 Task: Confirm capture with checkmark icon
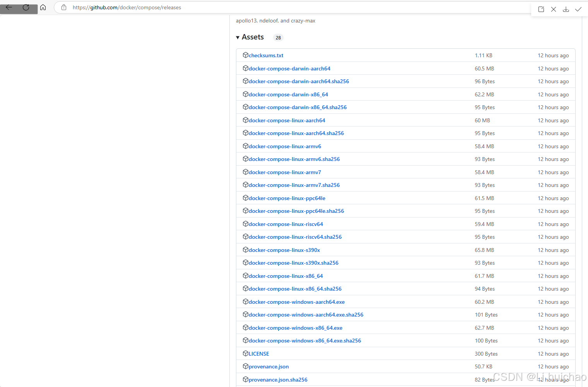tap(578, 9)
